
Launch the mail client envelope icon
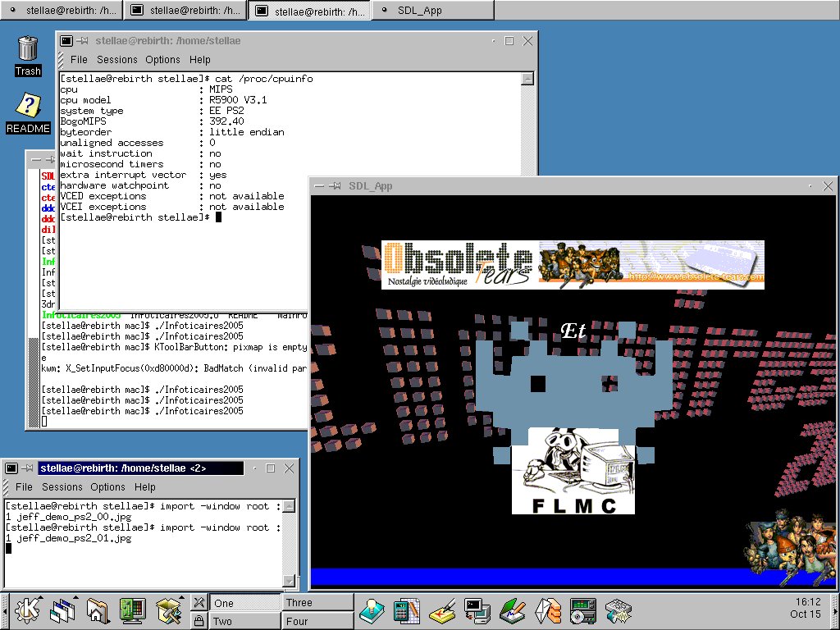pos(547,610)
